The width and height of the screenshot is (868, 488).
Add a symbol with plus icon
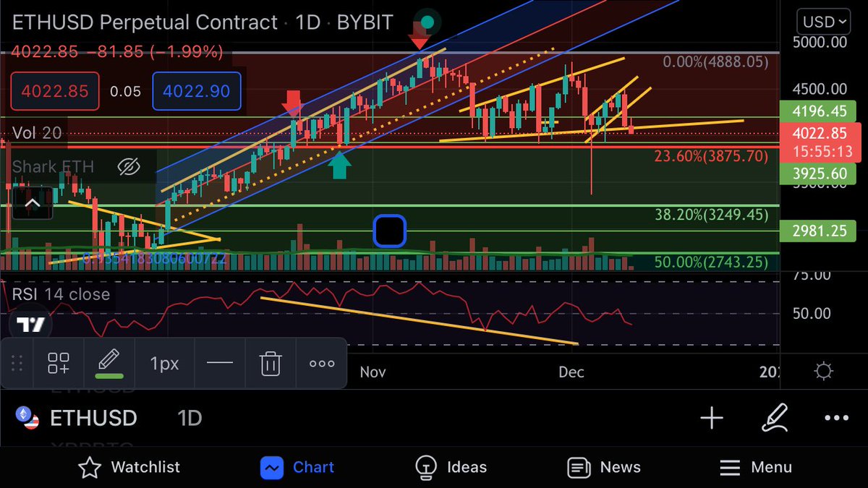coord(712,417)
